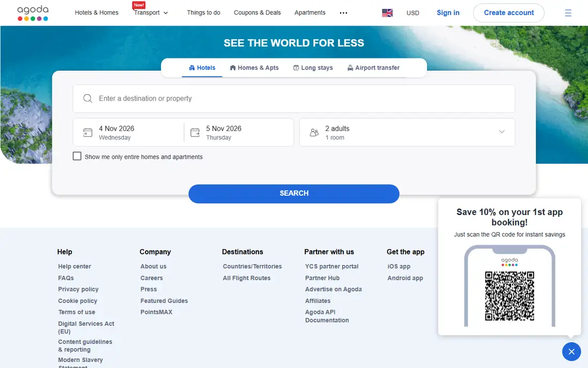
Task: Click the check-in calendar icon
Action: 88,133
